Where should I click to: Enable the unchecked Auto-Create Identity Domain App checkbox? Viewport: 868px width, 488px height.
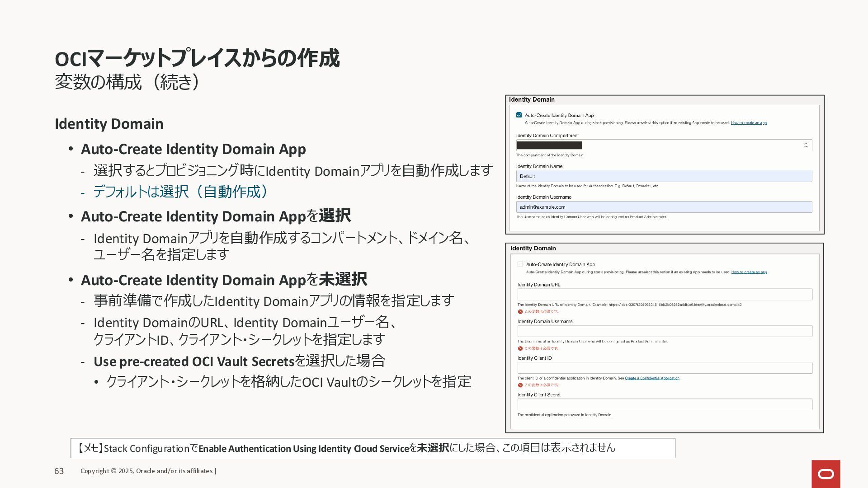click(x=520, y=264)
